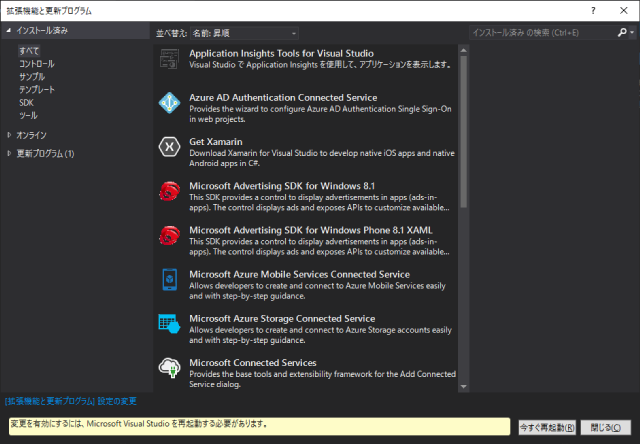The image size is (640, 444).
Task: Click the Advertising SDK Windows Phone 8.1 XAML icon
Action: pyautogui.click(x=169, y=235)
